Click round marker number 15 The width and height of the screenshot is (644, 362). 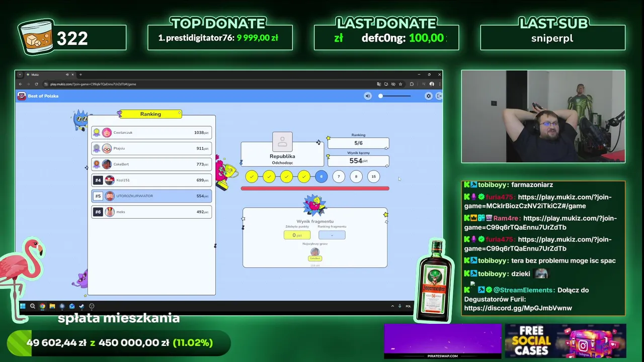373,176
